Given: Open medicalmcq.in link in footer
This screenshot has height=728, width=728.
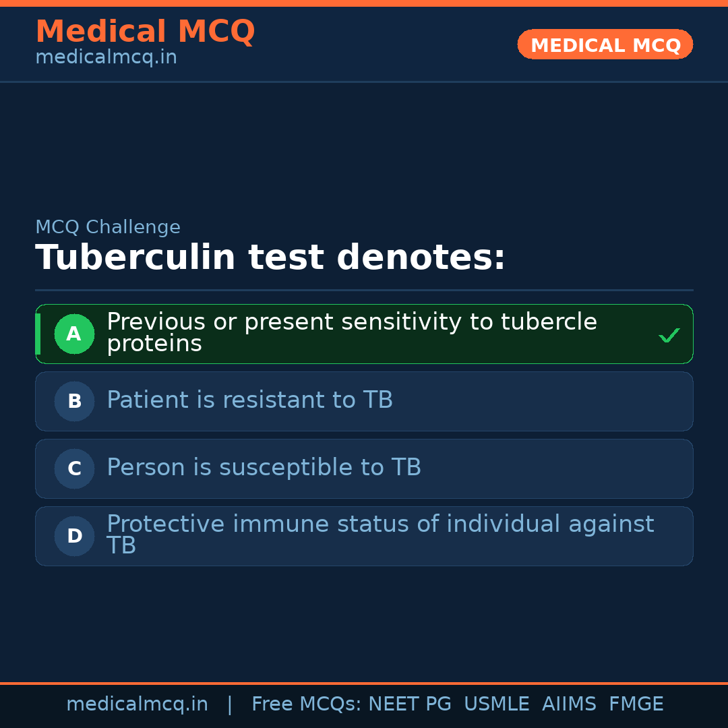Looking at the screenshot, I should click(137, 704).
